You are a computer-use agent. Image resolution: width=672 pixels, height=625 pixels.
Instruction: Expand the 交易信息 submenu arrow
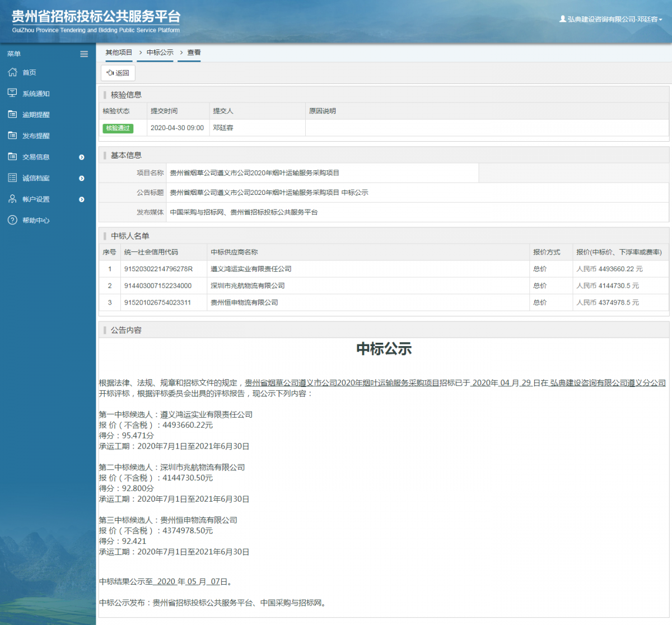pos(82,157)
